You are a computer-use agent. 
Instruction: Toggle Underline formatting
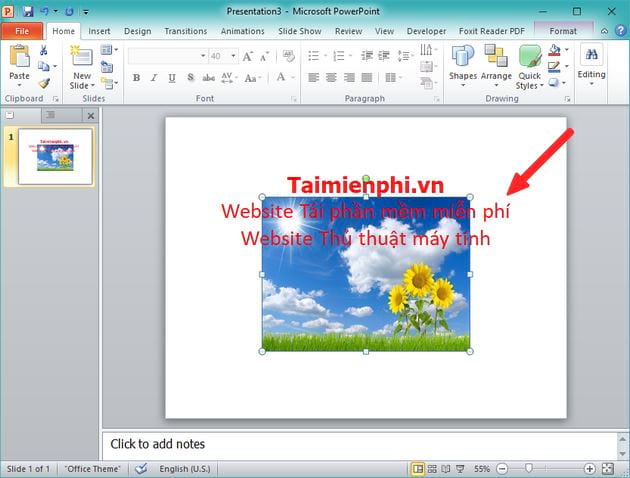click(172, 78)
